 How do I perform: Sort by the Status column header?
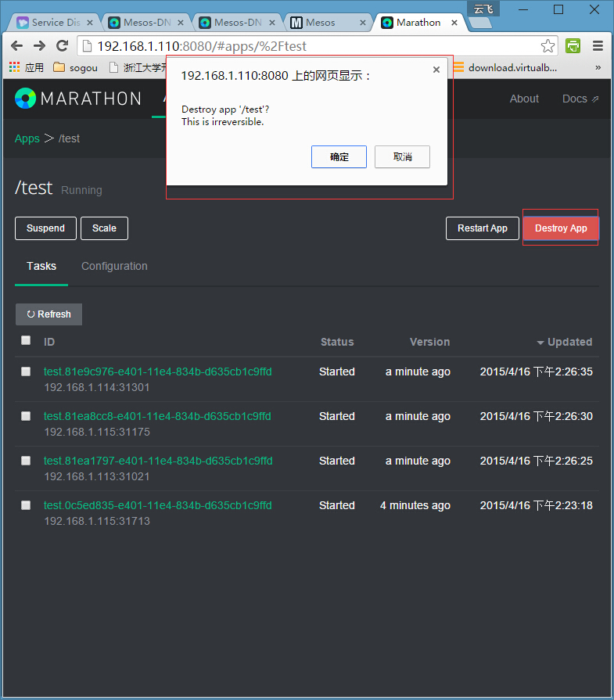(337, 342)
